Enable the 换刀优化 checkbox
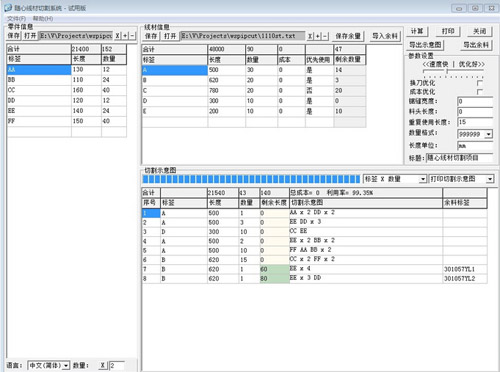Screen dimensions: 500x372 coord(480,83)
